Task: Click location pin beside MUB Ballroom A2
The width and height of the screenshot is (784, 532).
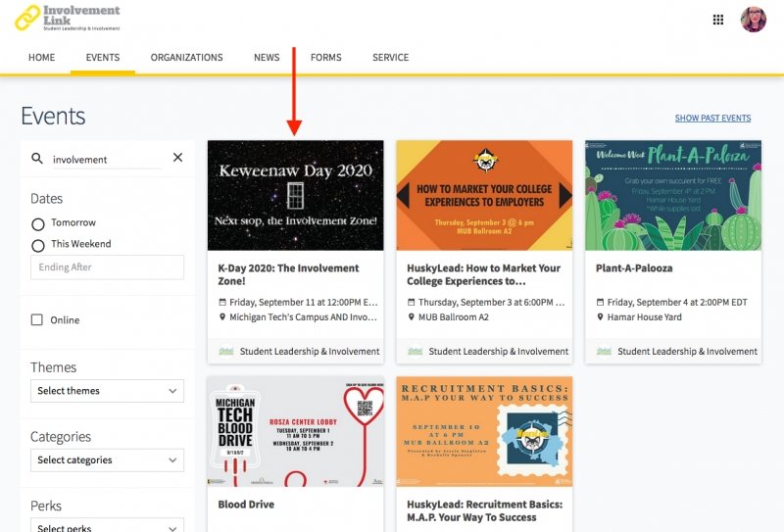Action: point(411,317)
